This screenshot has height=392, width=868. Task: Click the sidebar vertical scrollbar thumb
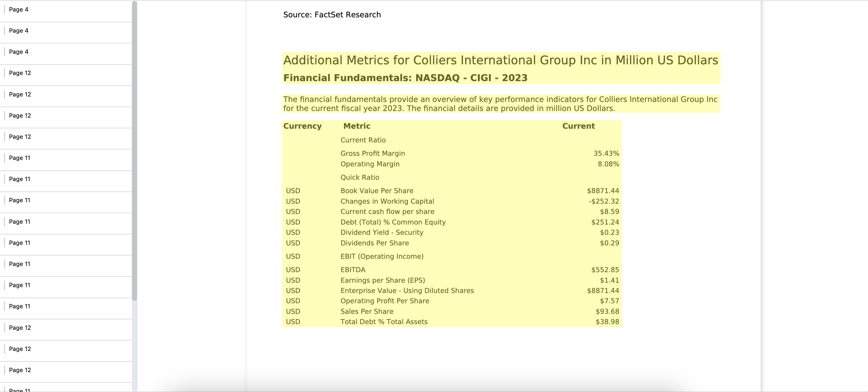click(x=134, y=151)
